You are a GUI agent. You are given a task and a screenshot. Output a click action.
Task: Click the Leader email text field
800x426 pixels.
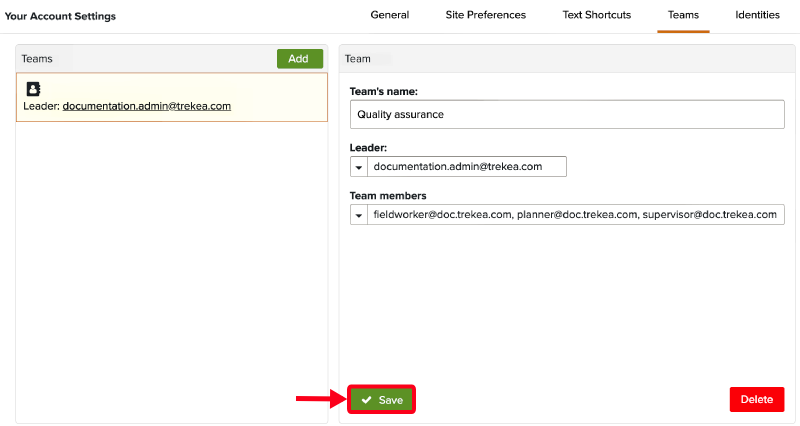point(467,167)
